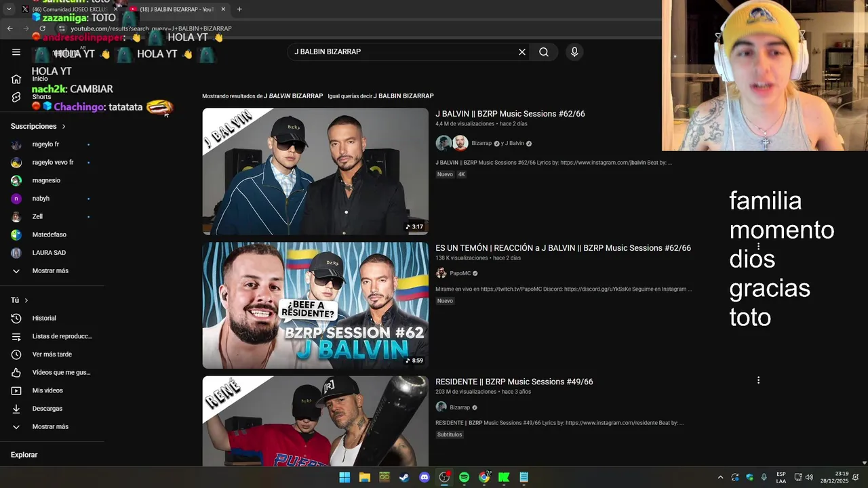
Task: Play J BALVIN session thumbnail with 3:17 duration
Action: click(315, 171)
